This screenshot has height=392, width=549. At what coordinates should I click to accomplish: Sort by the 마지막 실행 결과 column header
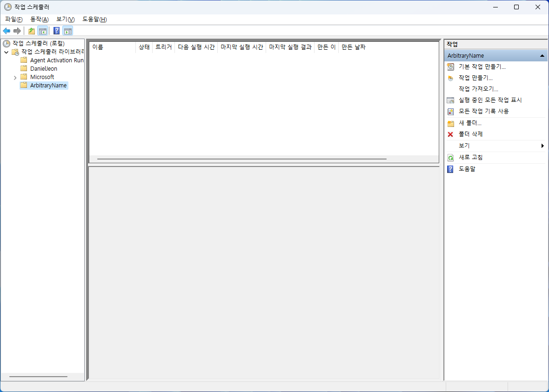click(x=290, y=47)
